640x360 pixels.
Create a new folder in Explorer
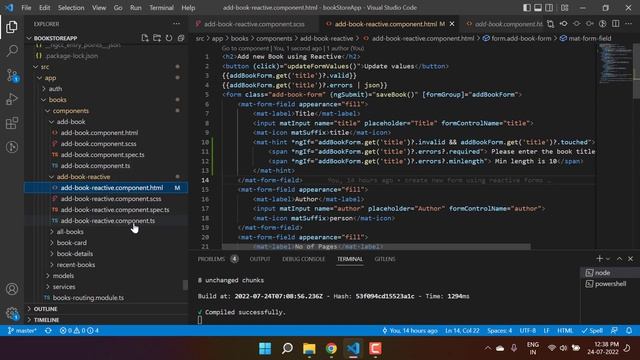tap(157, 38)
